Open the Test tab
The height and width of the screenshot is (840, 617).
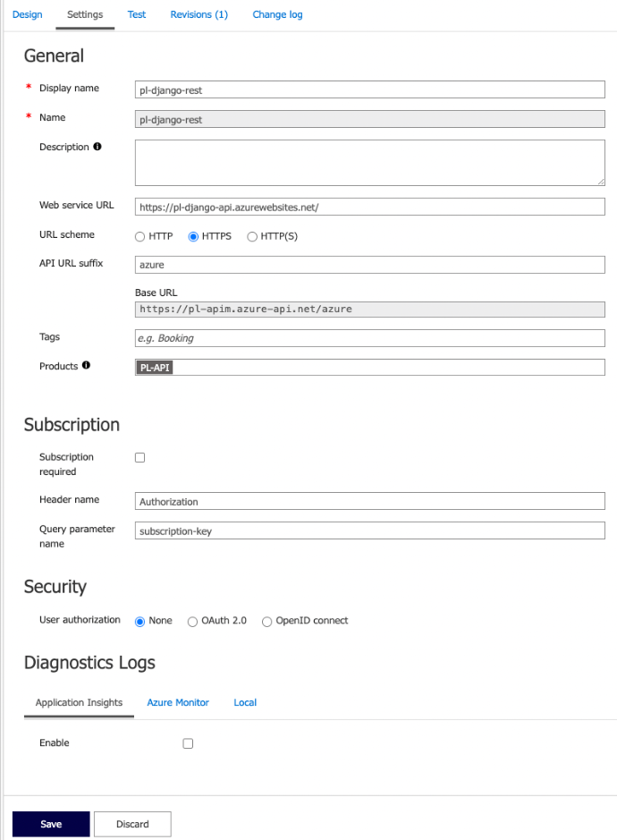(x=137, y=14)
